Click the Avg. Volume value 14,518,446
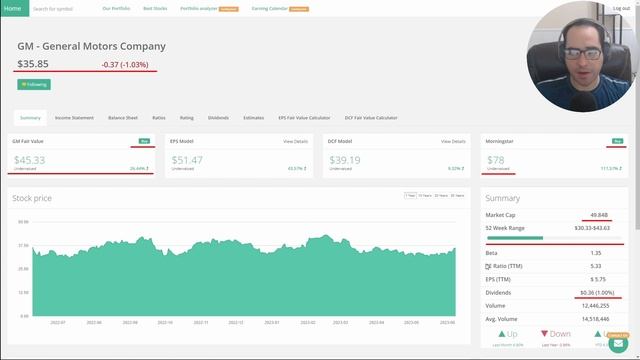The width and height of the screenshot is (640, 360). tap(596, 319)
